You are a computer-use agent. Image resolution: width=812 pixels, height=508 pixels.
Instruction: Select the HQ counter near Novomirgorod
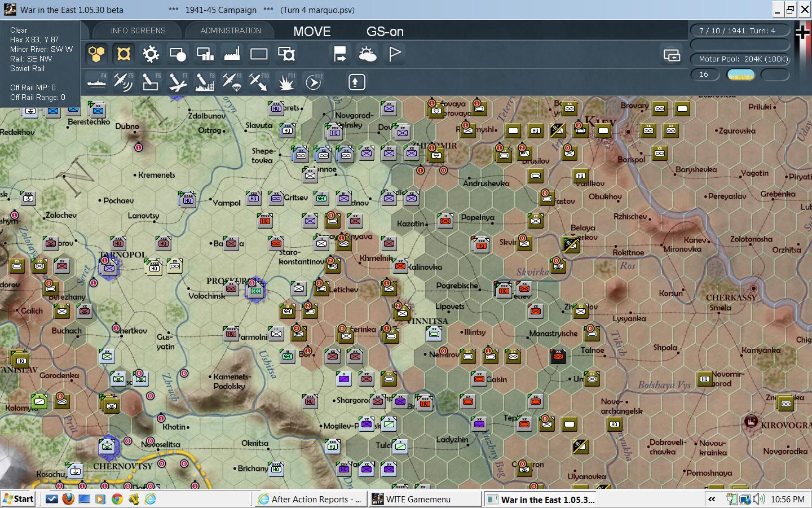point(704,379)
